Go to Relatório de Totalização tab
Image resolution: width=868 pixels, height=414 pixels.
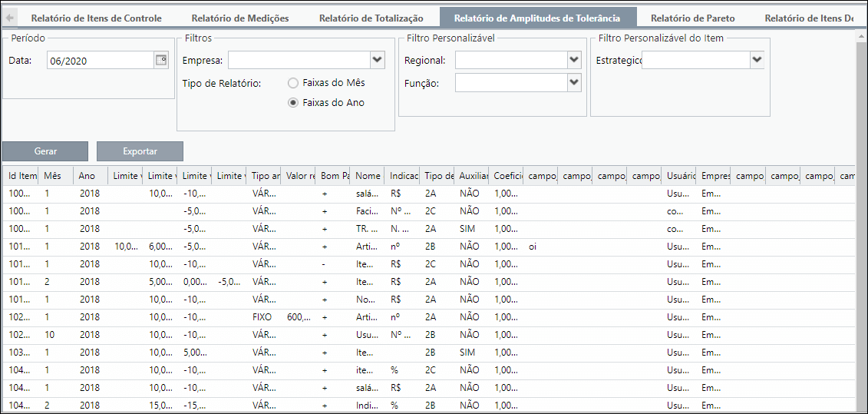pos(371,18)
